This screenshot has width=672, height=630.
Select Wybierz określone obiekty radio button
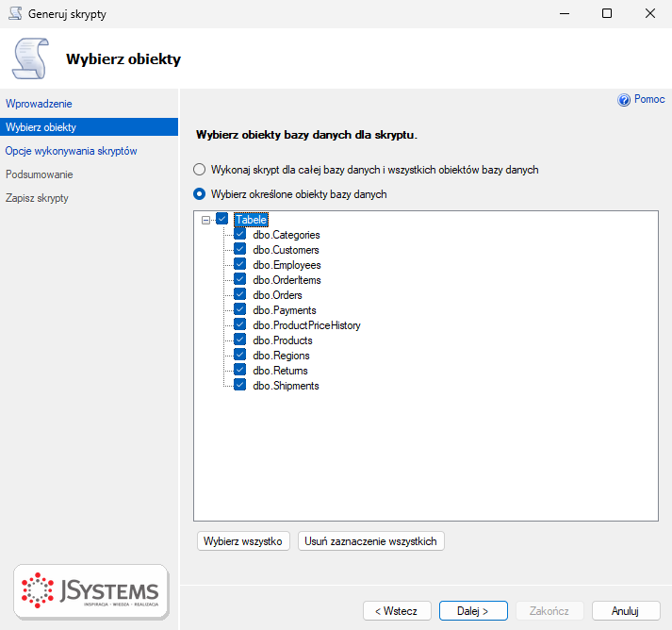(x=199, y=194)
